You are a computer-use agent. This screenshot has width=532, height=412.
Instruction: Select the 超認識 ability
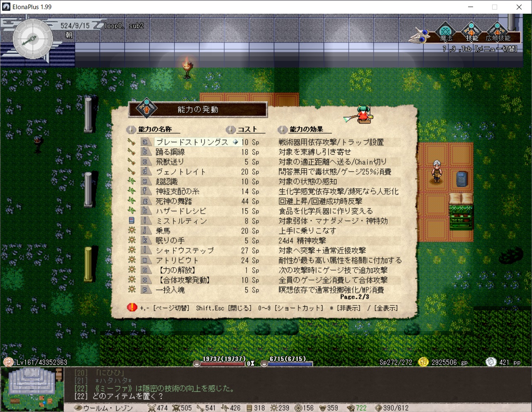pyautogui.click(x=167, y=181)
